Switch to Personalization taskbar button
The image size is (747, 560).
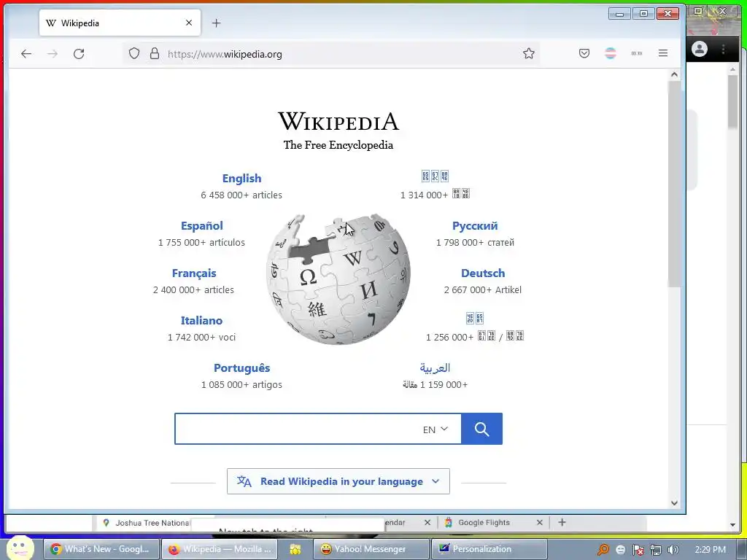(489, 549)
